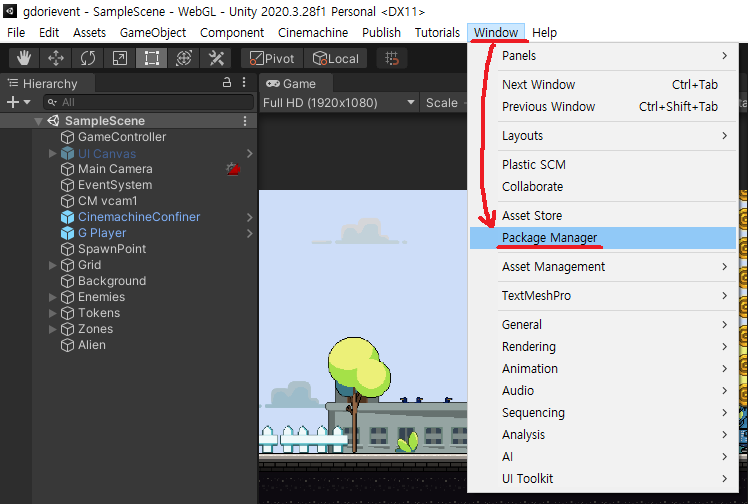Expand Asset Management submenu
748x504 pixels.
603,267
